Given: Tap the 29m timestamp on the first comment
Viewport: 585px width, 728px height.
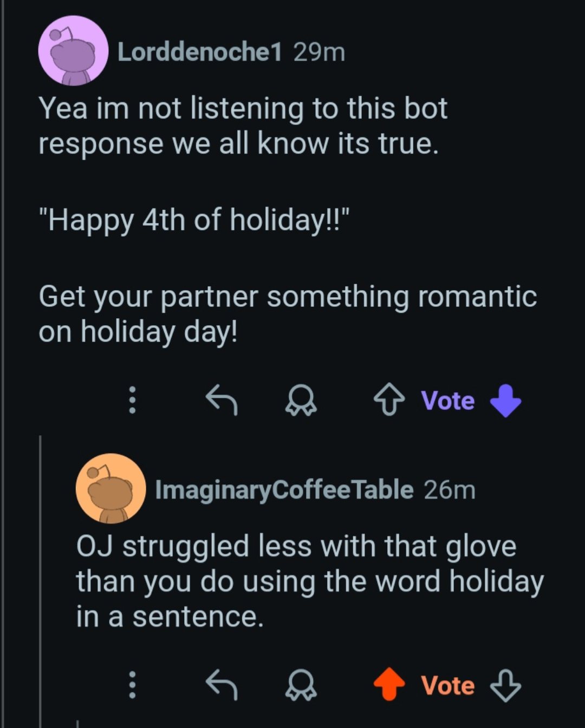Looking at the screenshot, I should [x=319, y=53].
